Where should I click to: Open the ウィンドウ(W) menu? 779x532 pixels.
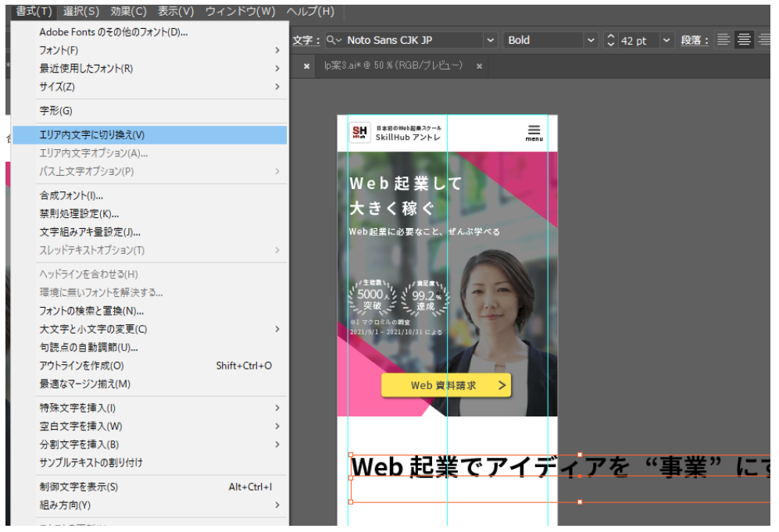pyautogui.click(x=240, y=12)
